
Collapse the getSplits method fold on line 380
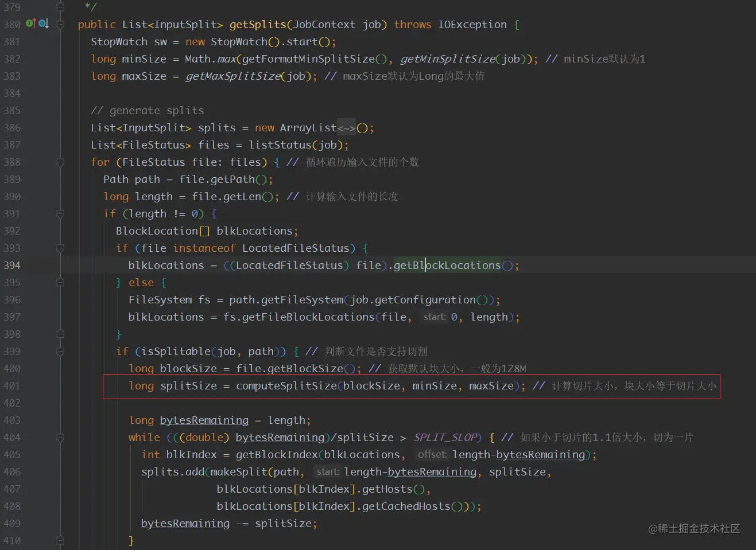point(60,25)
